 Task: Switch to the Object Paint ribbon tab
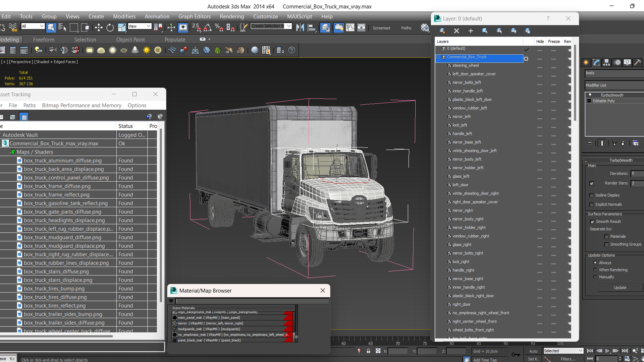coord(130,40)
